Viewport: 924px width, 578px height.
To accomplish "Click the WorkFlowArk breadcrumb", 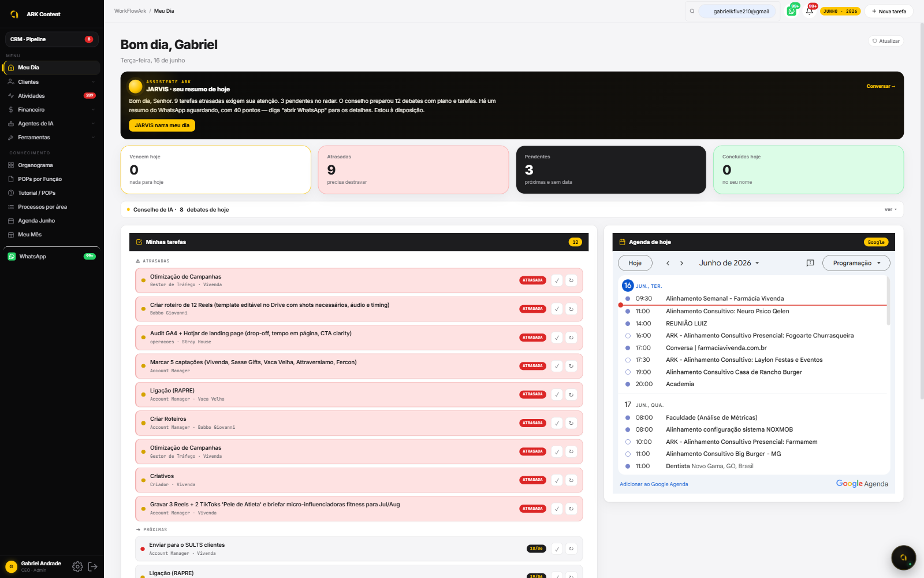I will click(x=130, y=11).
